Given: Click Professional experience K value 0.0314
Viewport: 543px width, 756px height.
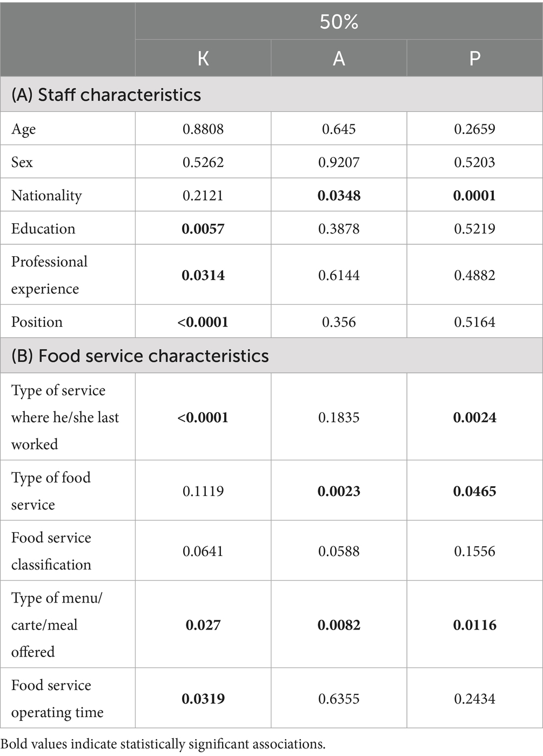Looking at the screenshot, I should tap(203, 275).
